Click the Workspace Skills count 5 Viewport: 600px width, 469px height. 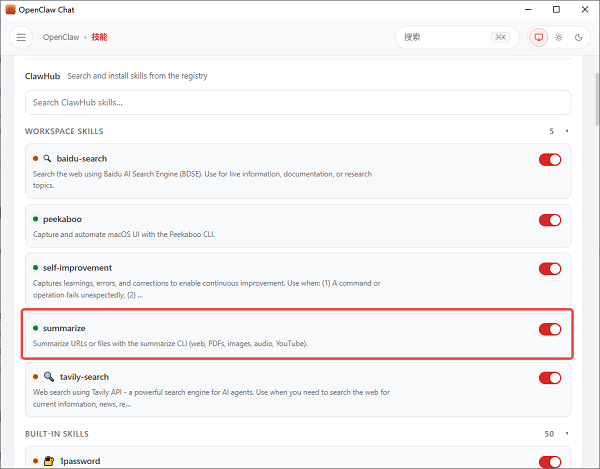(x=551, y=131)
